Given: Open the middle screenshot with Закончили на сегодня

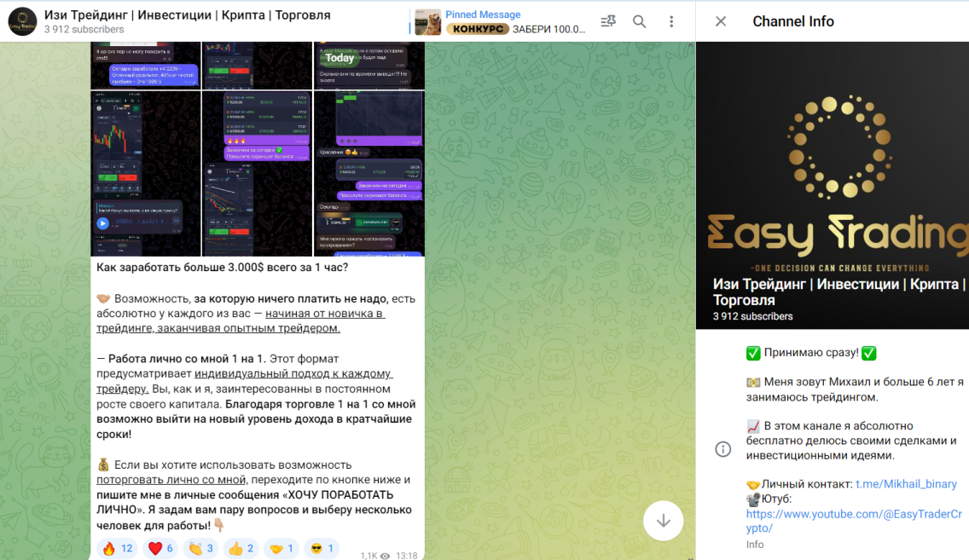Looking at the screenshot, I should 257,174.
